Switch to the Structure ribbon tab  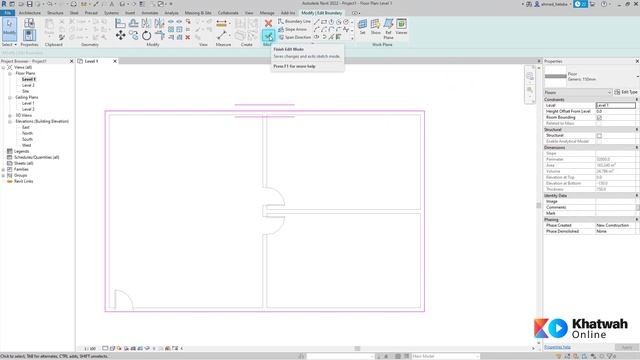coord(55,13)
